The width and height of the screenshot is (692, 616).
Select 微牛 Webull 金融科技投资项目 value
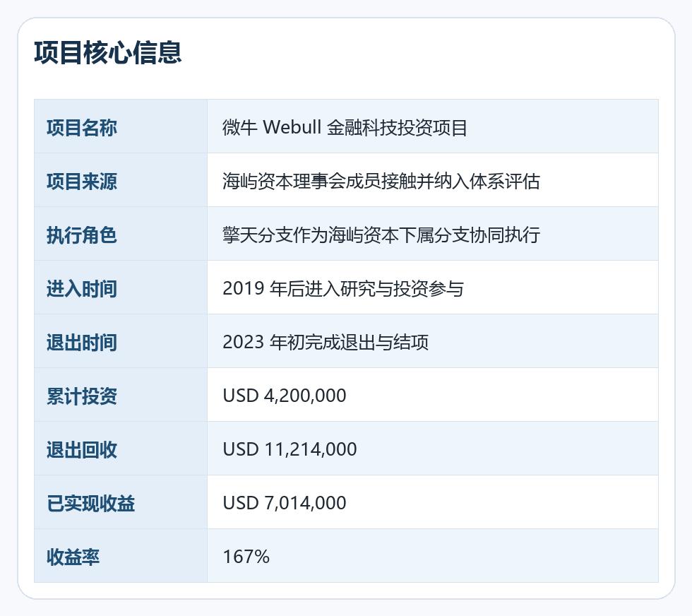coord(345,128)
